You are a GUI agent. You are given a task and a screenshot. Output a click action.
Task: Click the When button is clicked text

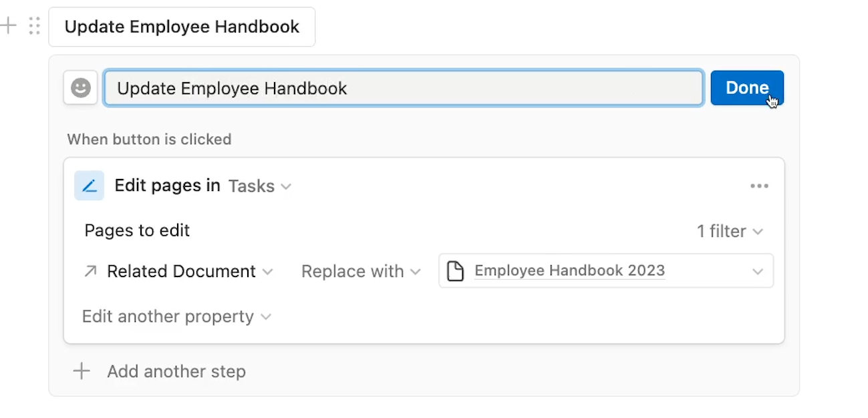coord(149,140)
